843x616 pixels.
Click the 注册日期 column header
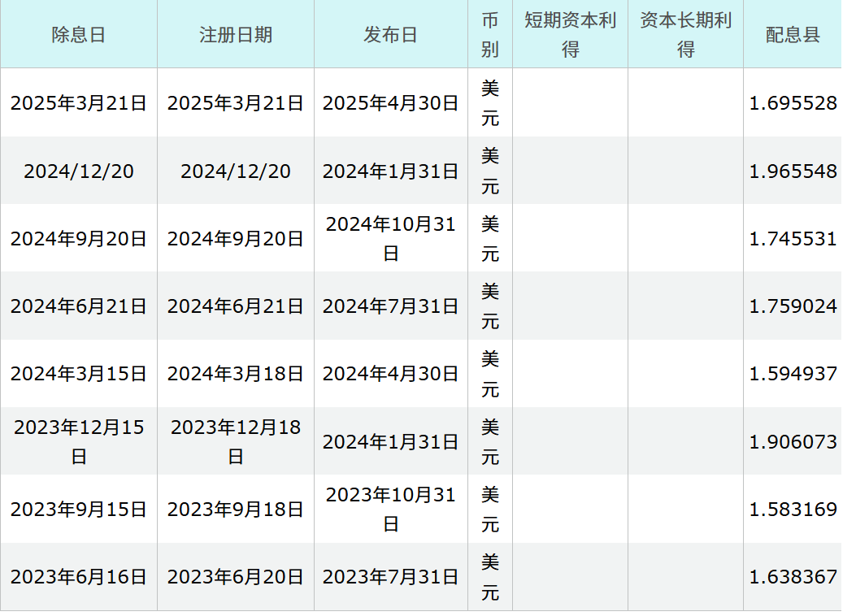(236, 34)
